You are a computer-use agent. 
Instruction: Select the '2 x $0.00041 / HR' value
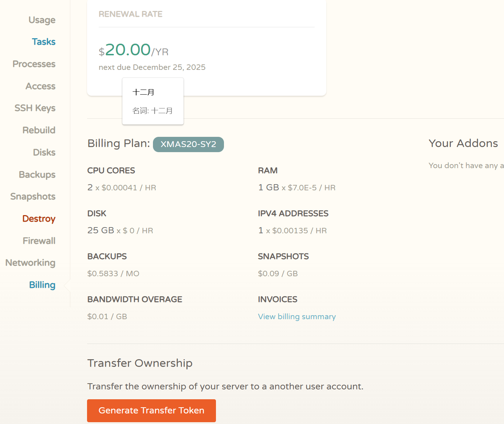pos(122,188)
